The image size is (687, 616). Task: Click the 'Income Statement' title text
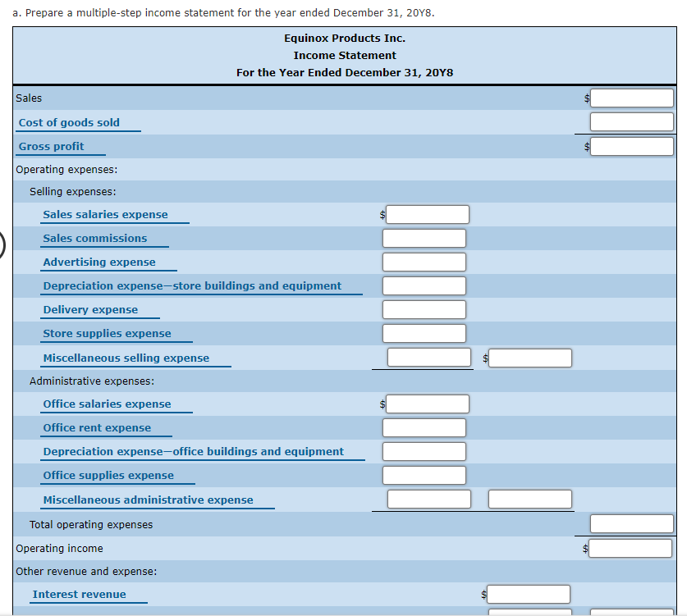[x=345, y=56]
